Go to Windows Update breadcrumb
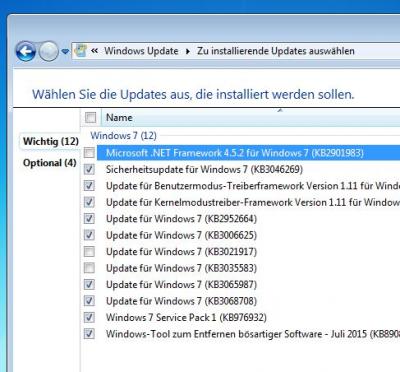This screenshot has width=400, height=372. (x=141, y=51)
